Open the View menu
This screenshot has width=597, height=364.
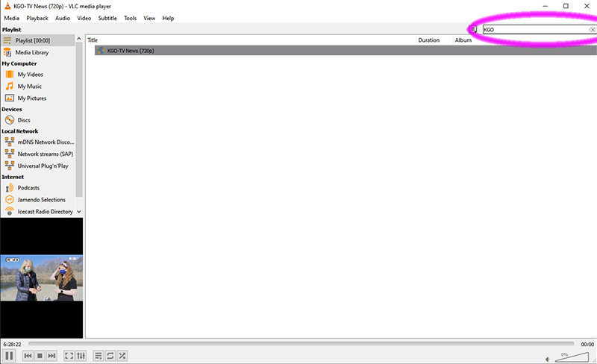click(149, 18)
